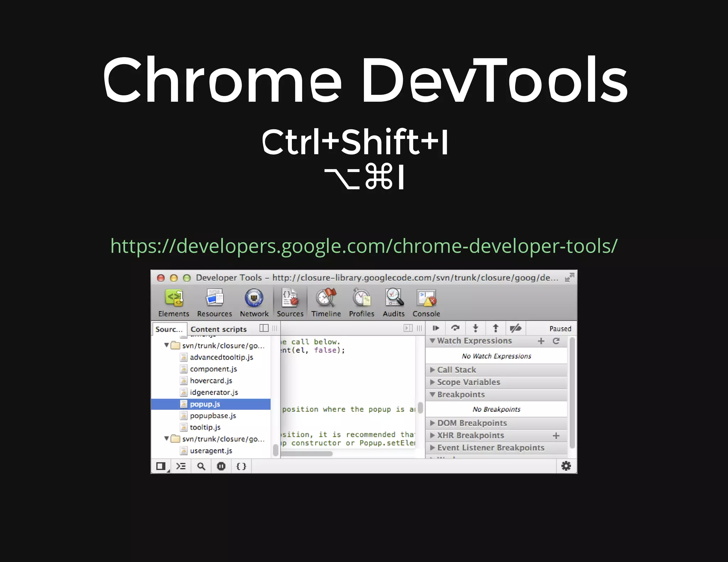Open advancedtooltip.js file

tap(221, 357)
